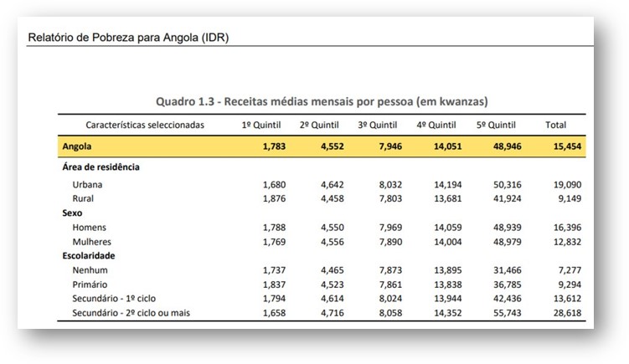Image resolution: width=629 pixels, height=364 pixels.
Task: Click the 'Mulheres' row label
Action: click(x=91, y=242)
